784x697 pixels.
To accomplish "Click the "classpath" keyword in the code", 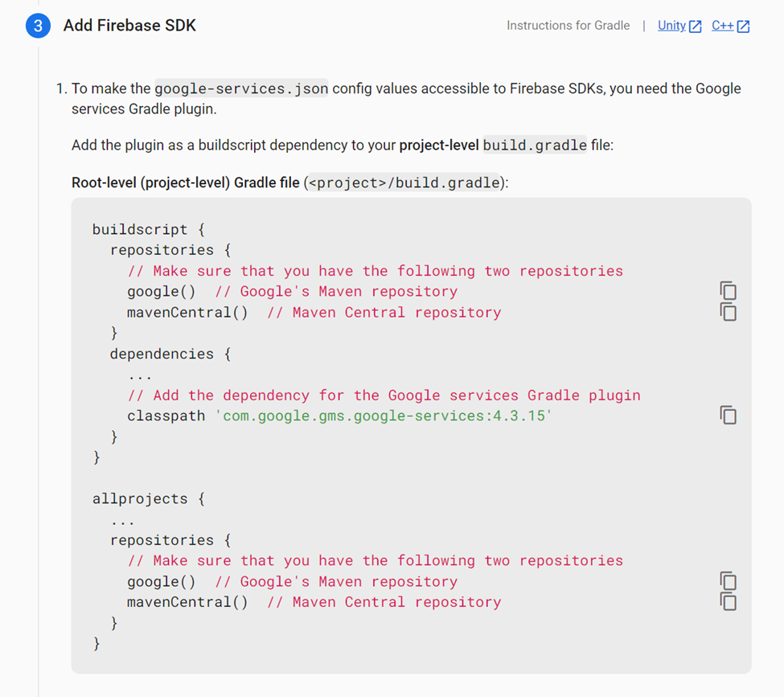I will pos(166,416).
